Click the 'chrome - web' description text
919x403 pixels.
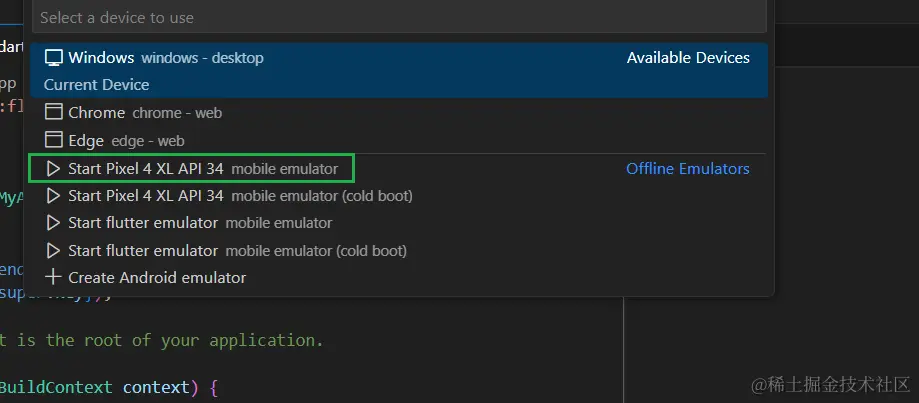tap(178, 113)
